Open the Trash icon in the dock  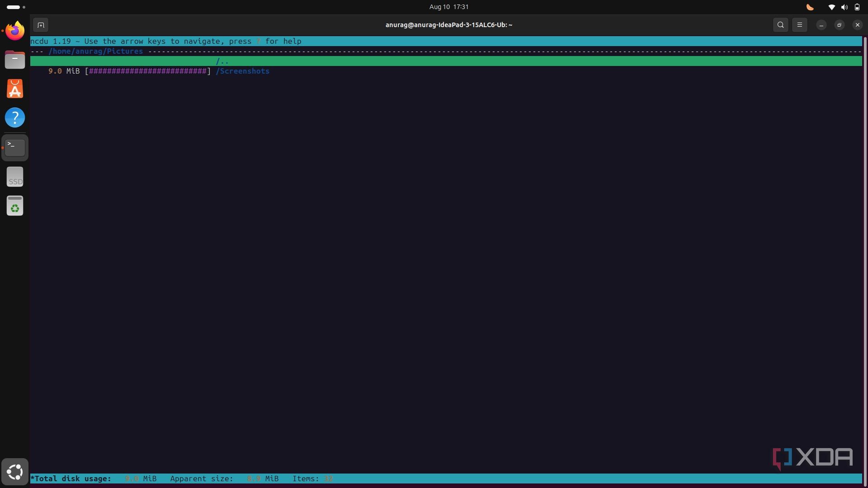tap(15, 206)
